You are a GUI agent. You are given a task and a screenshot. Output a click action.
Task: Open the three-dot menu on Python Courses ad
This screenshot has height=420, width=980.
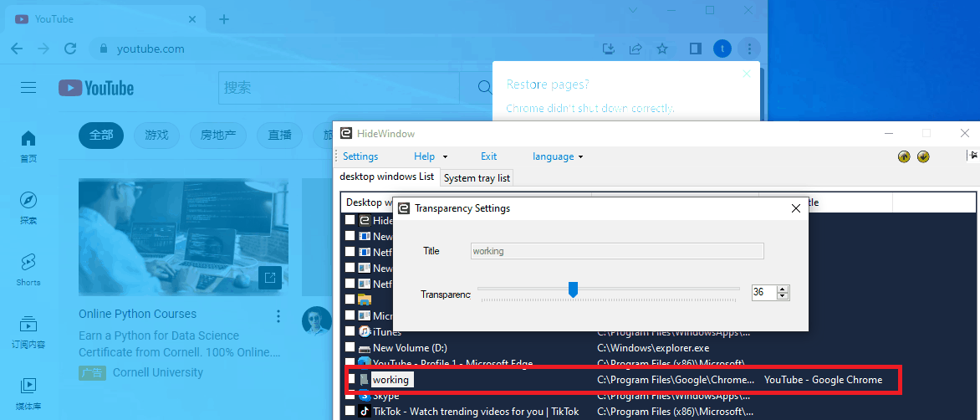click(x=278, y=316)
